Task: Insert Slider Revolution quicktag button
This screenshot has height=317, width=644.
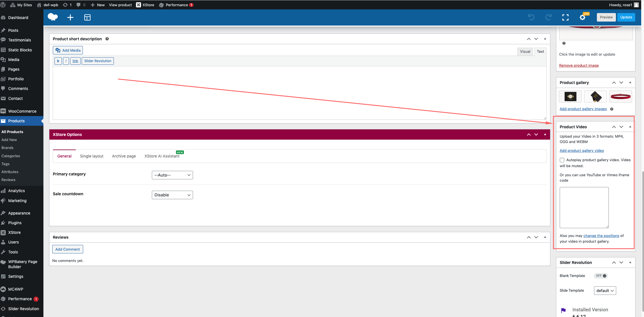Action: click(98, 61)
